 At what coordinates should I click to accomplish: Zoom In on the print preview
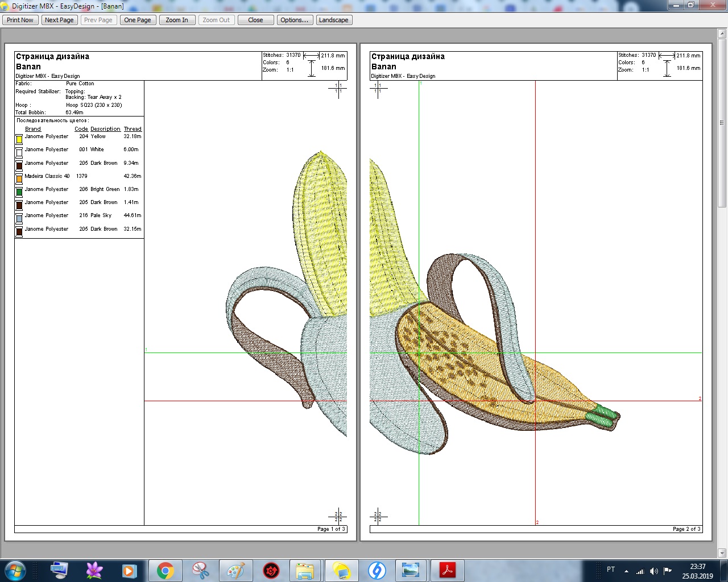click(177, 20)
